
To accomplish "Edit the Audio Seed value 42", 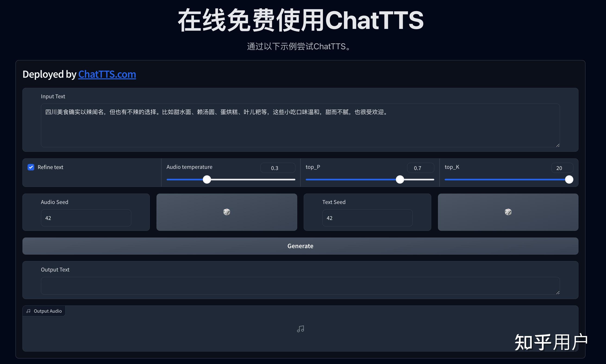I will [86, 218].
